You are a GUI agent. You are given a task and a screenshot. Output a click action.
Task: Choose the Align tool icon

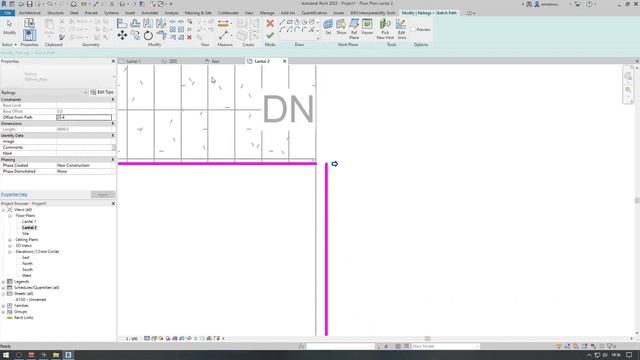point(122,23)
